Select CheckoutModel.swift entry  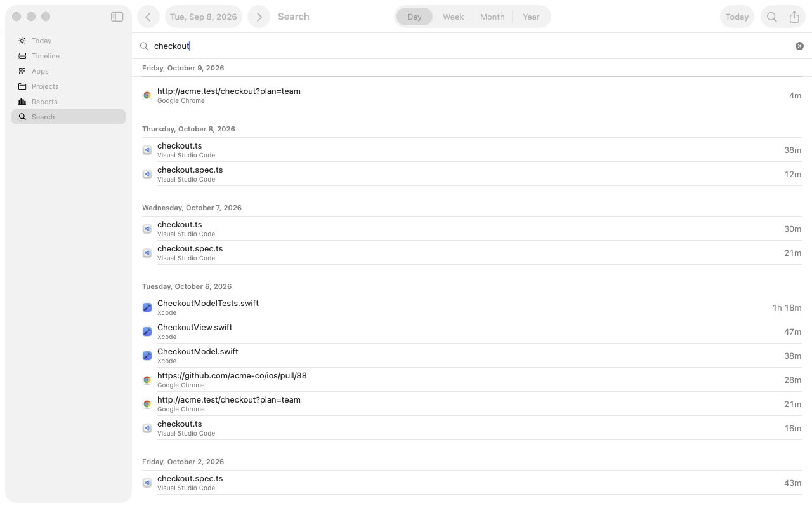[x=472, y=356]
